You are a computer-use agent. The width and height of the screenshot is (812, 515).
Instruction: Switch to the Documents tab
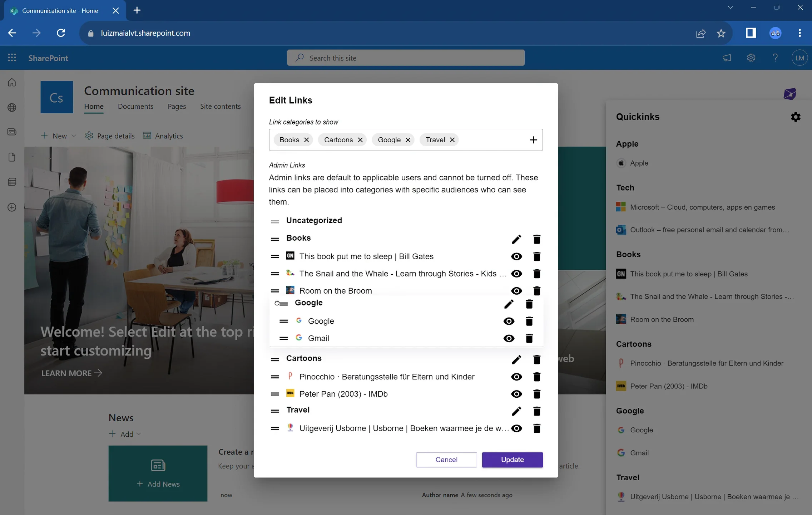click(x=136, y=106)
